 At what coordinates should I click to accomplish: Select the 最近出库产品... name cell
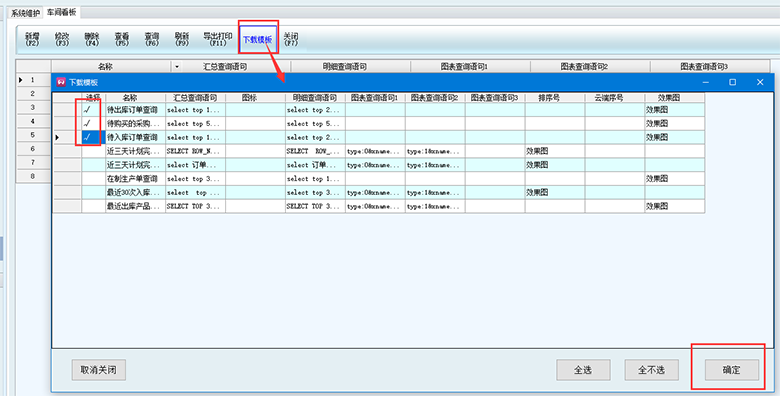pyautogui.click(x=135, y=206)
